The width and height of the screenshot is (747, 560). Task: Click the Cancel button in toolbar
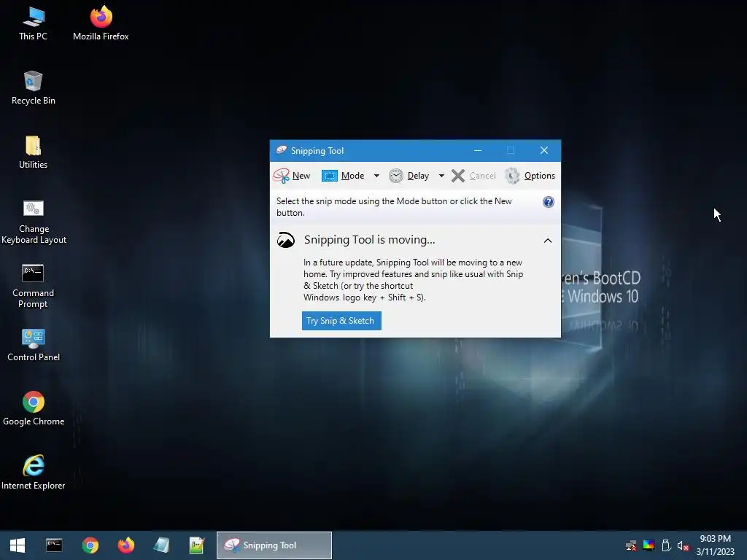(x=473, y=176)
